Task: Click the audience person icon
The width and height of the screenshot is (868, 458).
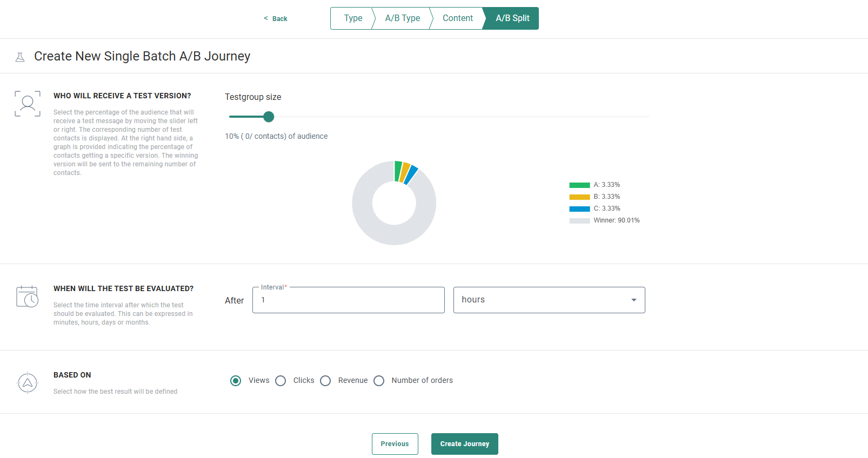Action: 28,104
